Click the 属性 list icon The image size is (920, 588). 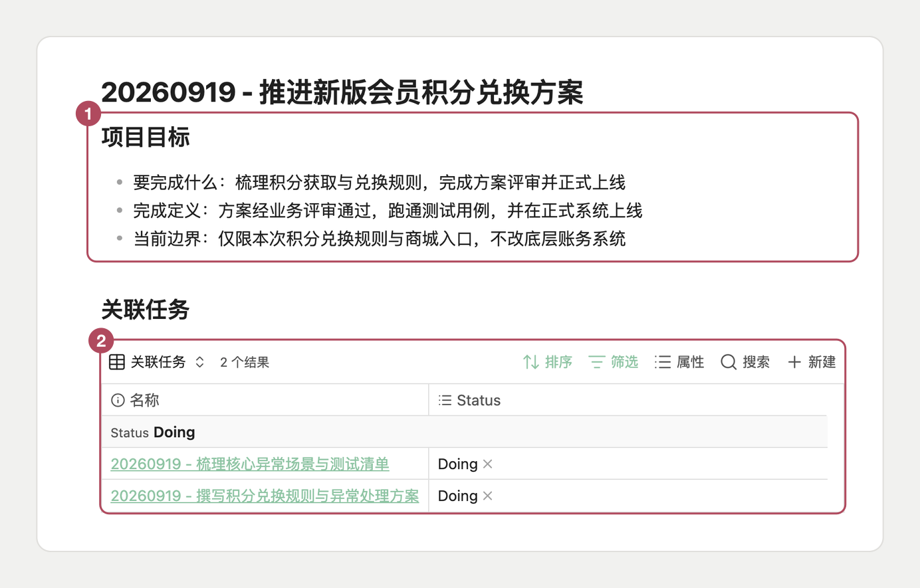pyautogui.click(x=663, y=362)
